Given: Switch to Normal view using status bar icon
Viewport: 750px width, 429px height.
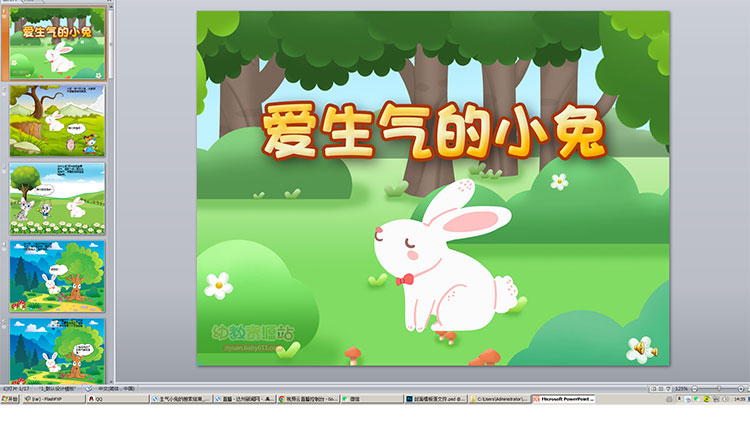Looking at the screenshot, I should coord(653,389).
